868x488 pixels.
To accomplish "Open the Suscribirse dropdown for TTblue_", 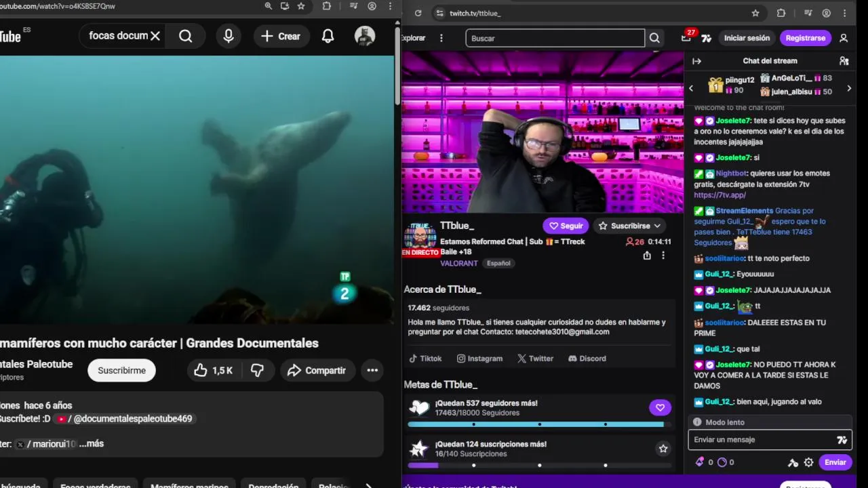I will pyautogui.click(x=630, y=226).
